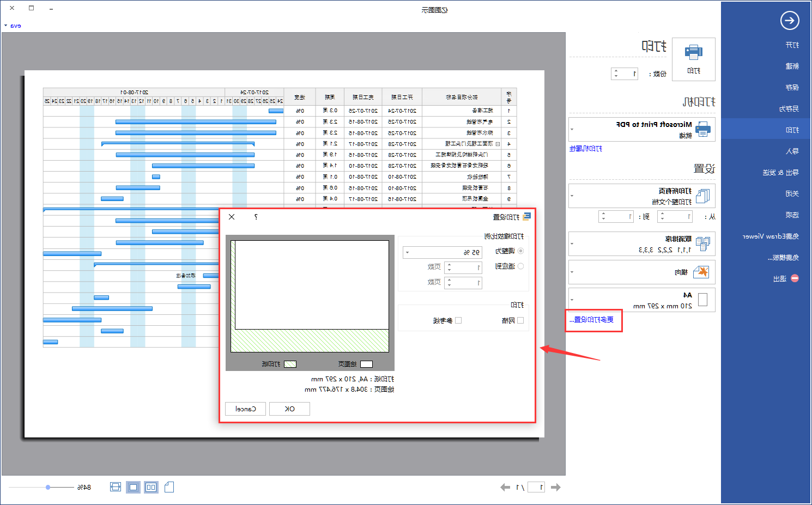This screenshot has width=812, height=505.
Task: Click 免费Edraw Viewer in the sidebar
Action: tap(771, 236)
